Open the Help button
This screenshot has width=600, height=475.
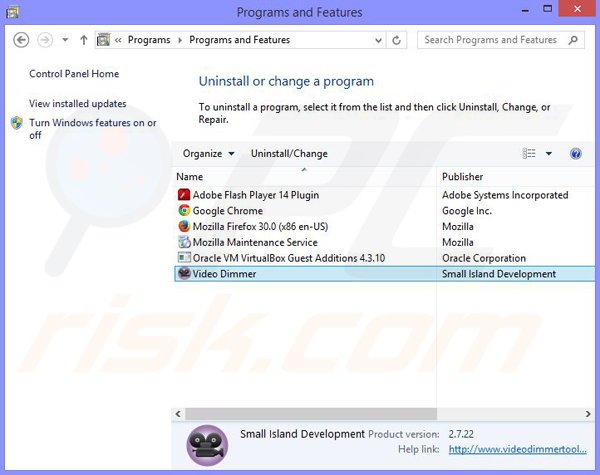(576, 154)
